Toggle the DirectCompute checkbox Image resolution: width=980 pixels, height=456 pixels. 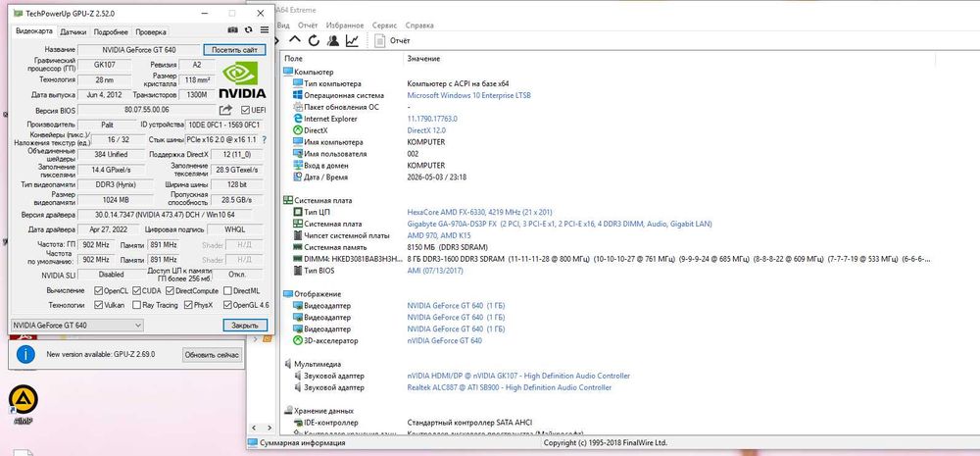[x=170, y=291]
